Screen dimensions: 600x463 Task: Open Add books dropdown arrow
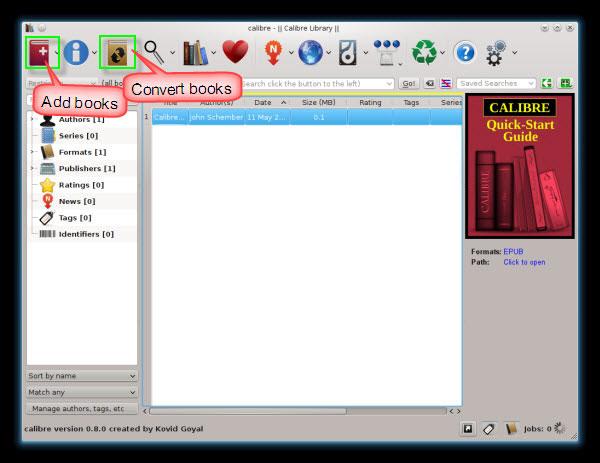(x=57, y=53)
